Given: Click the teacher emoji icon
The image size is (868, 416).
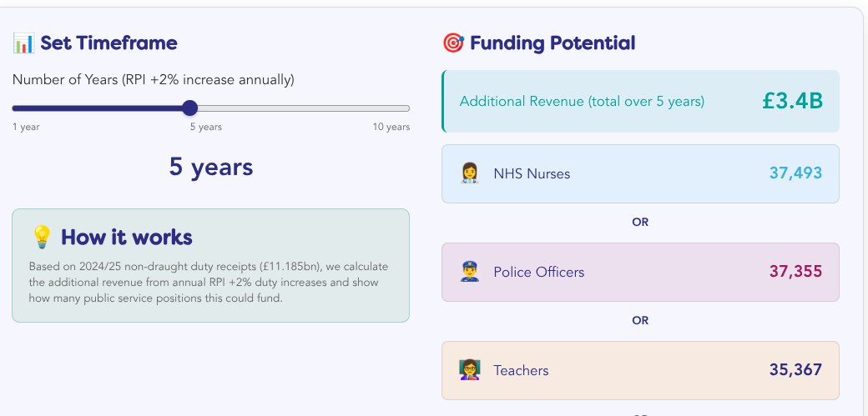Looking at the screenshot, I should coord(470,370).
